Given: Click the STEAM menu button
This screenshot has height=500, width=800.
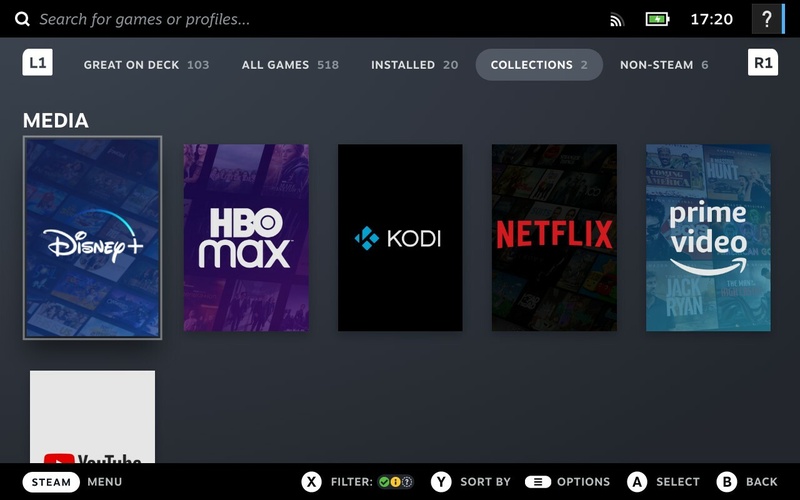Looking at the screenshot, I should tap(51, 482).
